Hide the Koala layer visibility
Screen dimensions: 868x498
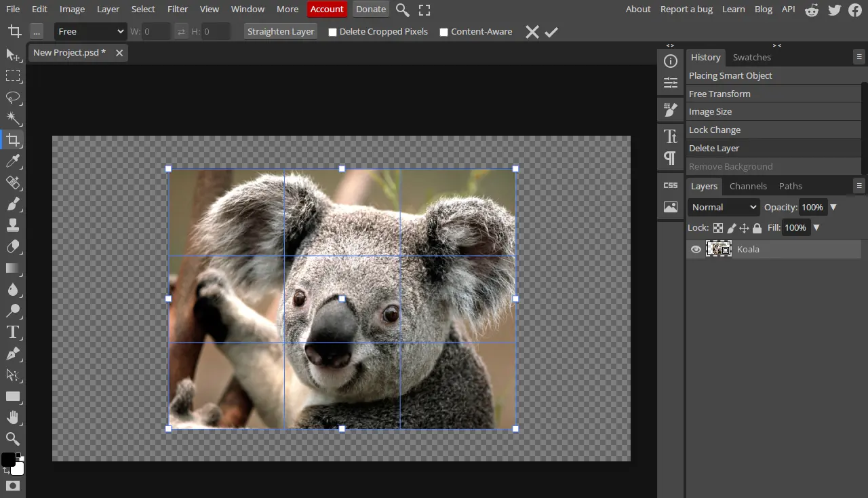(696, 250)
